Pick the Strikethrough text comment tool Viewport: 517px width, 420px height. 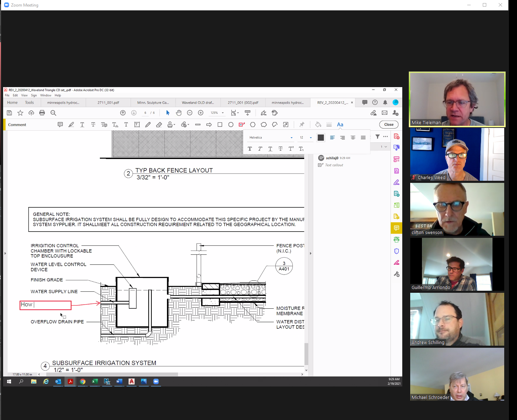click(93, 124)
